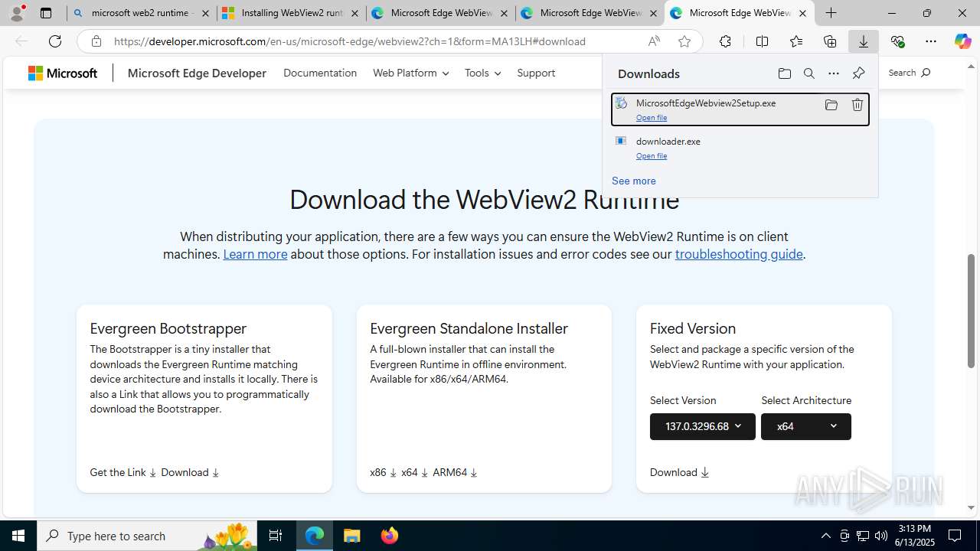Viewport: 980px width, 551px height.
Task: Open Task View on taskbar
Action: point(276,536)
